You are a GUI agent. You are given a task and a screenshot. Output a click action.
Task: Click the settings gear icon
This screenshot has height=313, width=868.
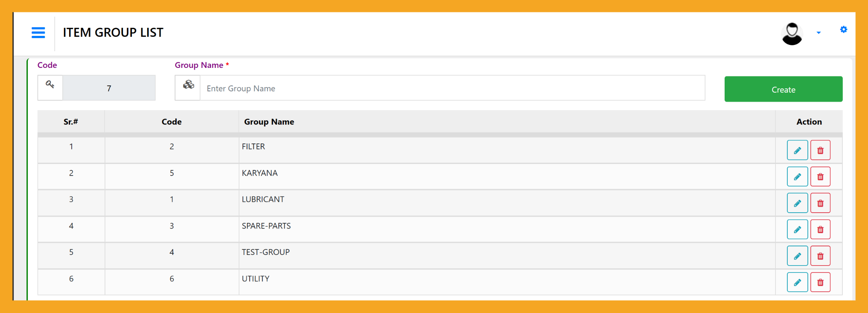(843, 29)
